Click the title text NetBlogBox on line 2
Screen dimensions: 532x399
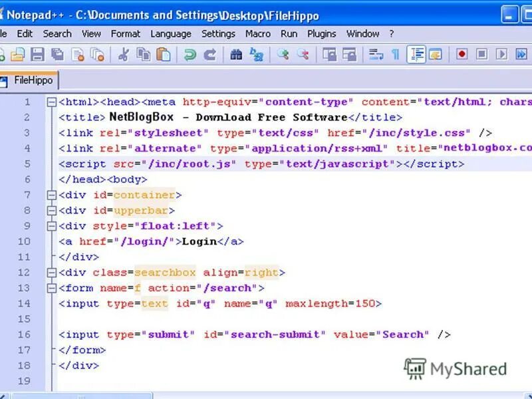[x=141, y=118]
